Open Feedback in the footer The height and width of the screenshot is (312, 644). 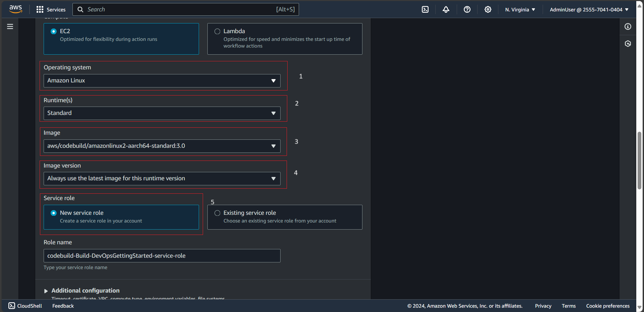click(x=63, y=306)
